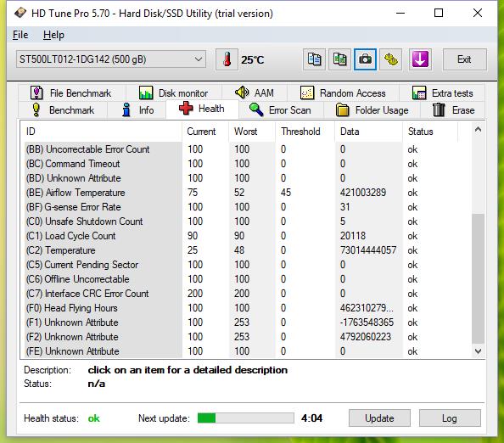Copy text to clipboard toolbar icon
The width and height of the screenshot is (504, 443).
(x=314, y=59)
